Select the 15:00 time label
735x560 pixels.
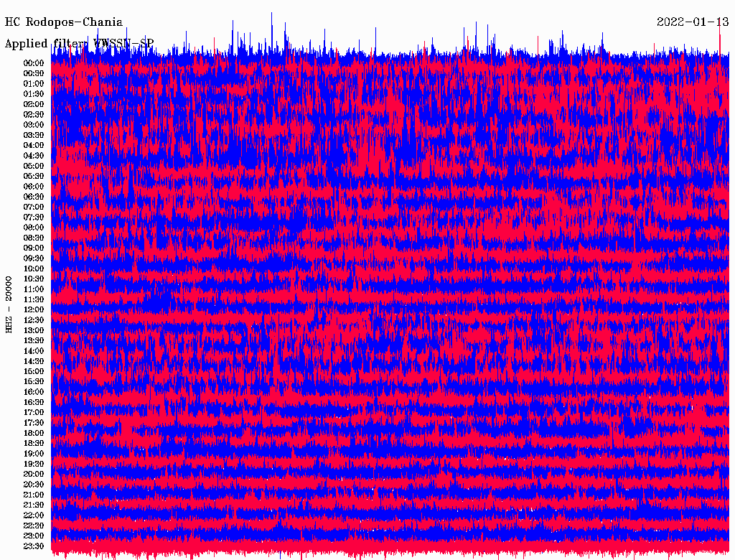tap(34, 371)
